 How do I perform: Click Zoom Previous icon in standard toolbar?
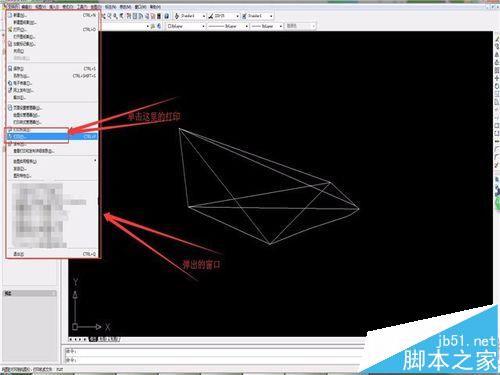tap(121, 16)
